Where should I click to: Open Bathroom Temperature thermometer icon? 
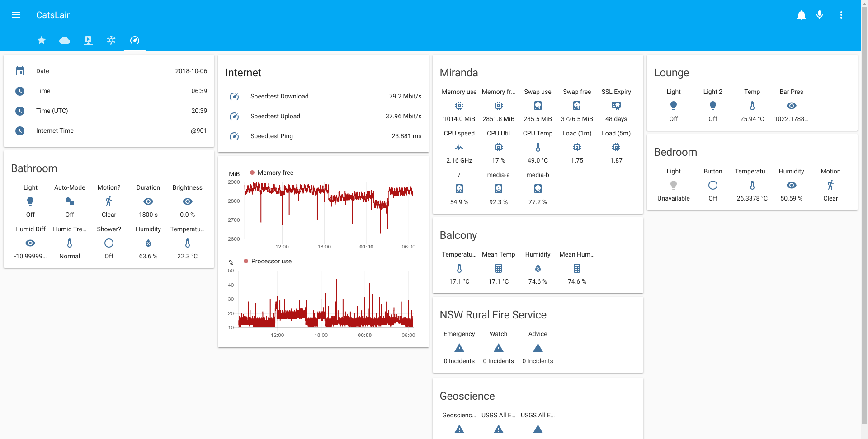click(x=188, y=243)
